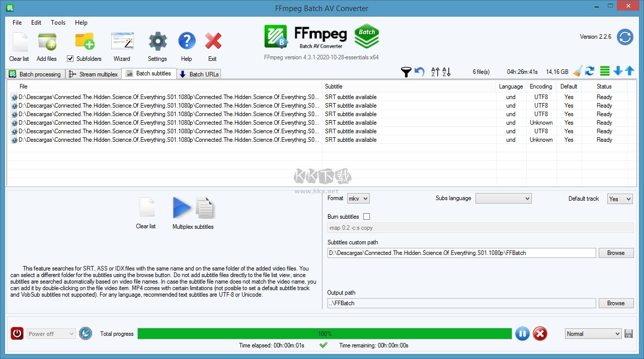The height and width of the screenshot is (359, 644).
Task: Click the total size '14,16 GB'
Action: coord(557,72)
